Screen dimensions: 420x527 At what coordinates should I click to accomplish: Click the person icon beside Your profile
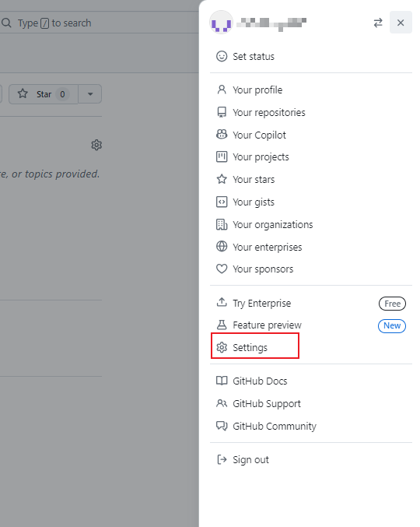(x=222, y=90)
